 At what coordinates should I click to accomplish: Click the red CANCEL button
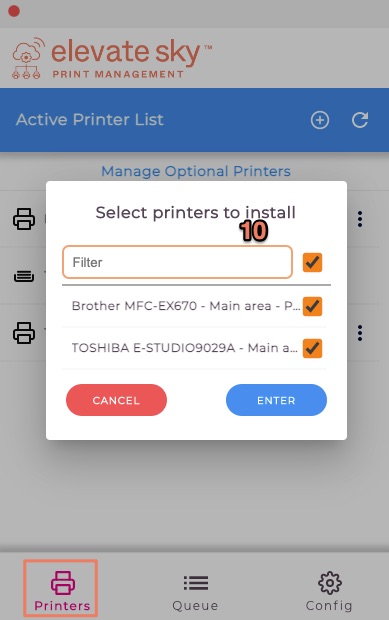tap(116, 400)
